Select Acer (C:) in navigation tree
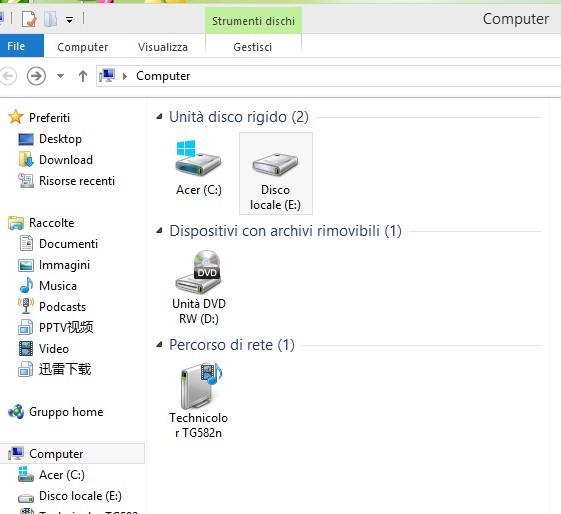Viewport: 561px width, 514px height. click(62, 475)
